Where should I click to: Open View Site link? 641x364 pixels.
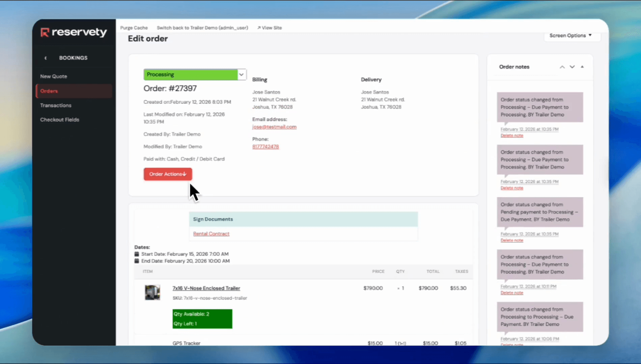coord(270,28)
